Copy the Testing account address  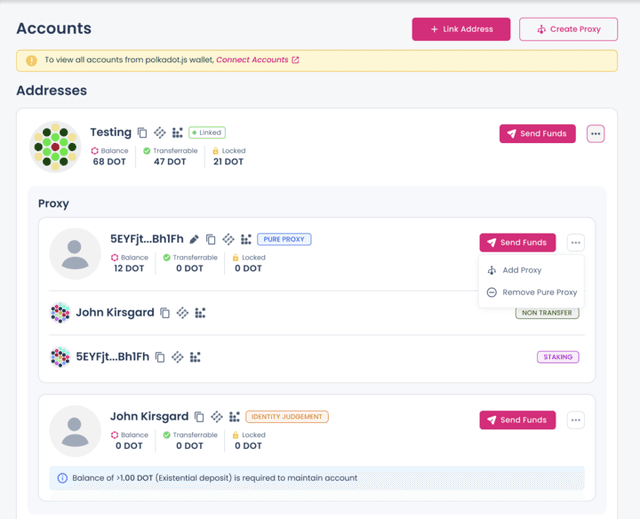[x=142, y=133]
